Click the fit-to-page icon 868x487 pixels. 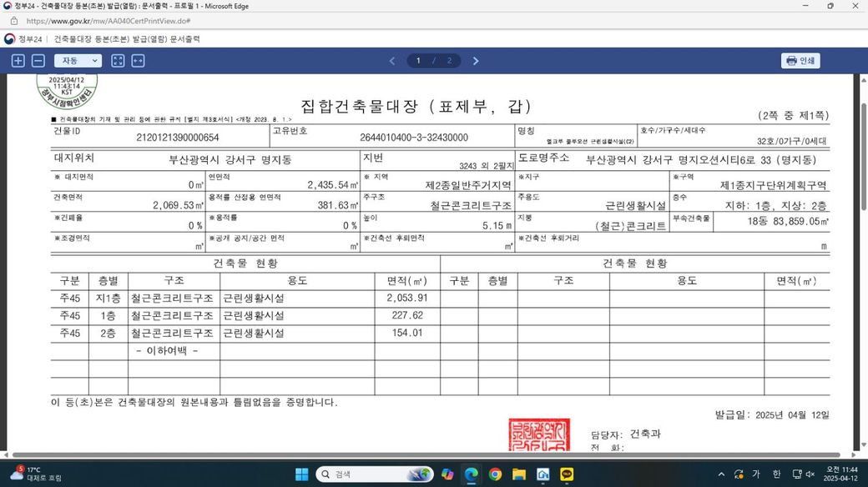(118, 61)
